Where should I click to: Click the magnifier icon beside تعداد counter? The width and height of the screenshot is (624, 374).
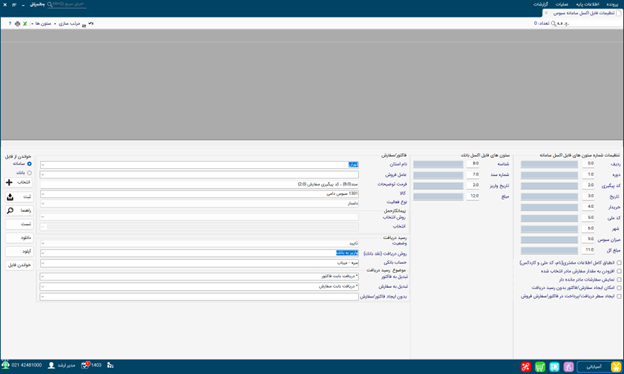553,24
